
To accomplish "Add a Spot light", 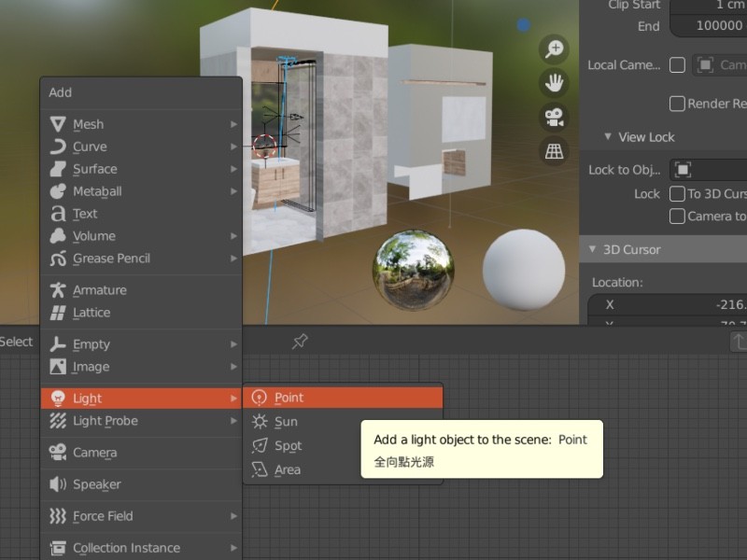I will tap(288, 446).
